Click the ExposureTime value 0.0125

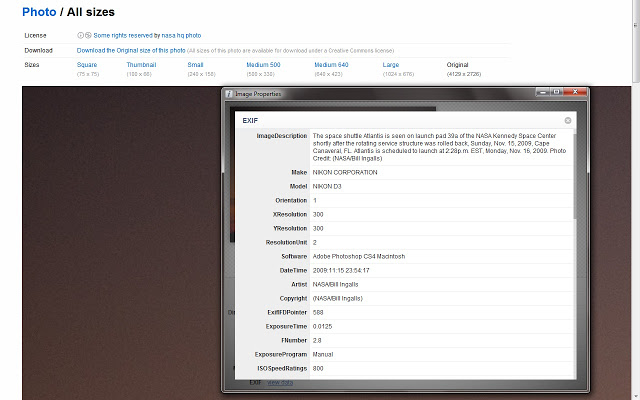click(322, 327)
